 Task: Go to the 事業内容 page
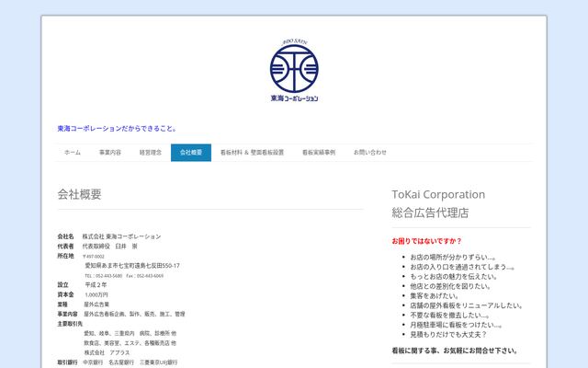click(x=110, y=153)
